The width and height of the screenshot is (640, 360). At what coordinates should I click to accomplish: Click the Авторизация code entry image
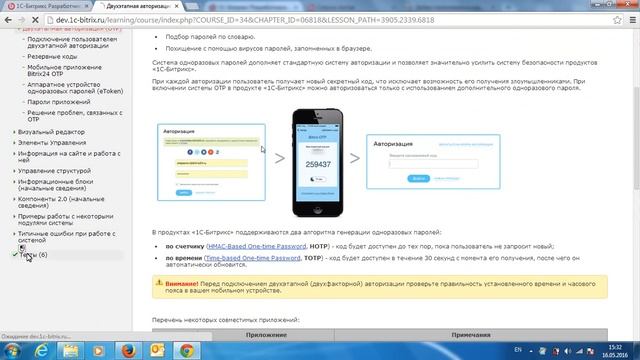tap(433, 162)
